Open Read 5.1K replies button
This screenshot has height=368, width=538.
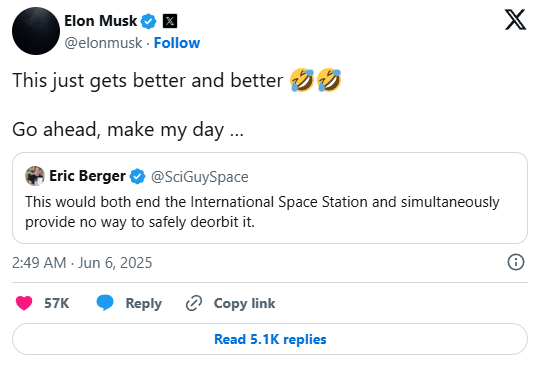(270, 339)
